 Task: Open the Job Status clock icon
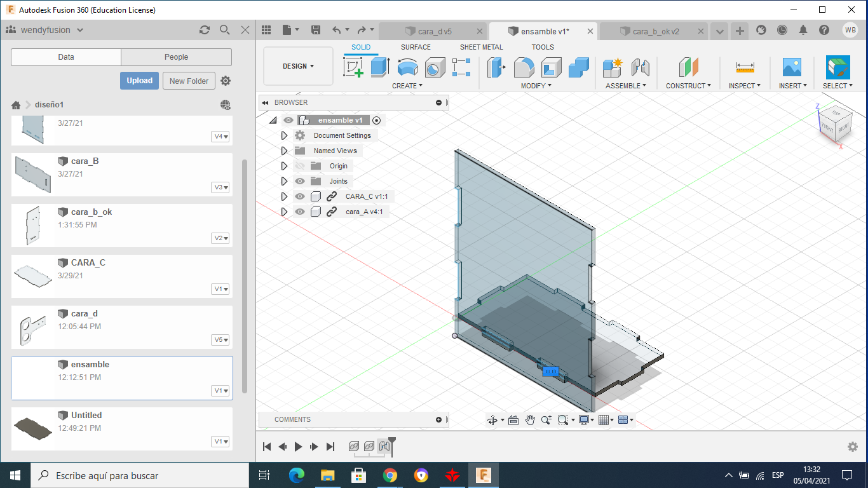tap(782, 30)
